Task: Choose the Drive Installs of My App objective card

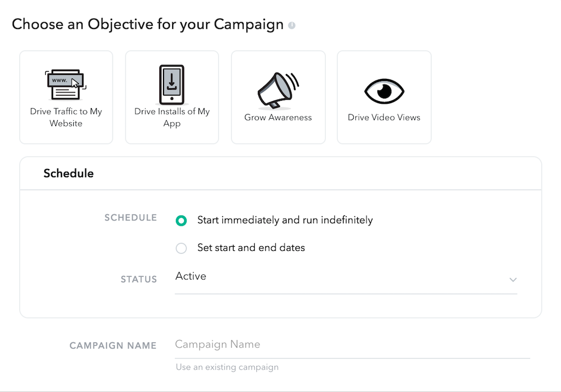Action: (x=172, y=97)
